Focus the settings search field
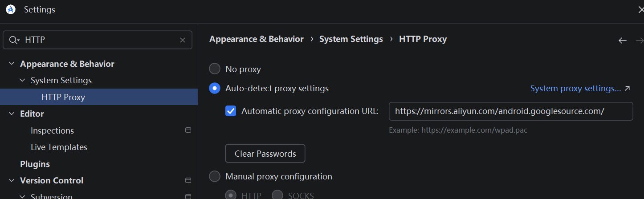This screenshot has width=644, height=199. pyautogui.click(x=98, y=40)
